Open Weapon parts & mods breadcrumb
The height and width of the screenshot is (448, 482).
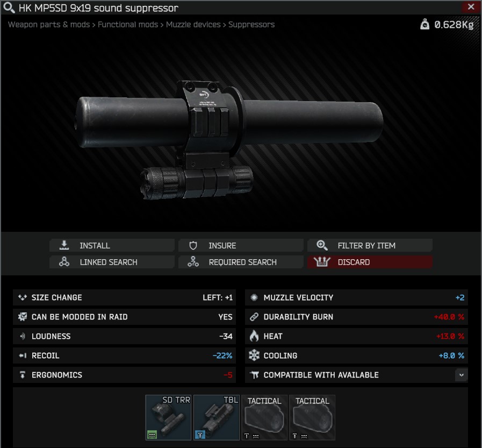[49, 25]
